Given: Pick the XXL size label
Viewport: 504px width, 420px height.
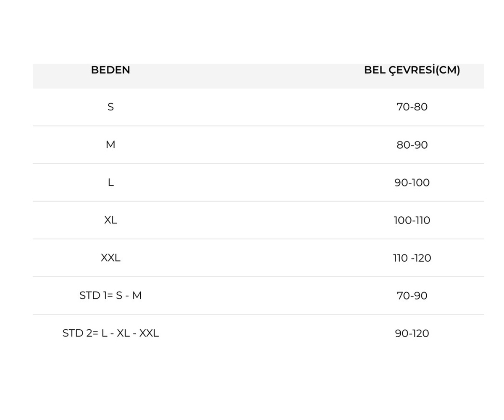Looking at the screenshot, I should 110,258.
